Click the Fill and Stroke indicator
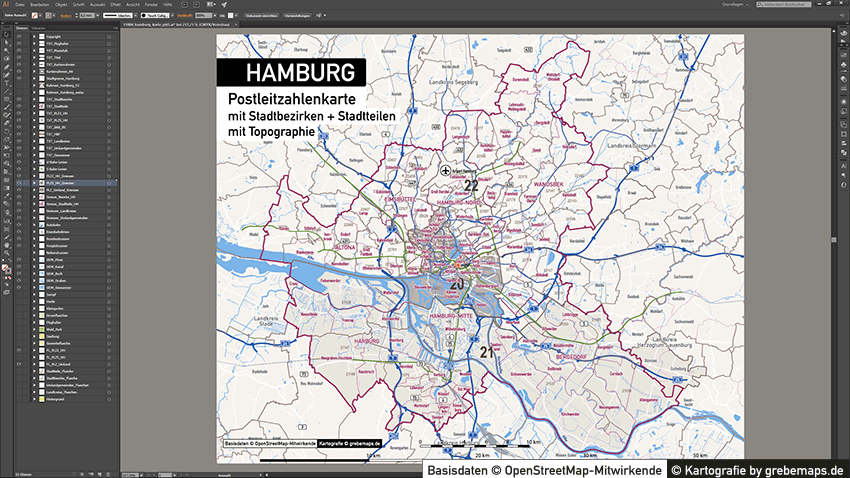Viewport: 850px width, 478px height. tap(6, 268)
